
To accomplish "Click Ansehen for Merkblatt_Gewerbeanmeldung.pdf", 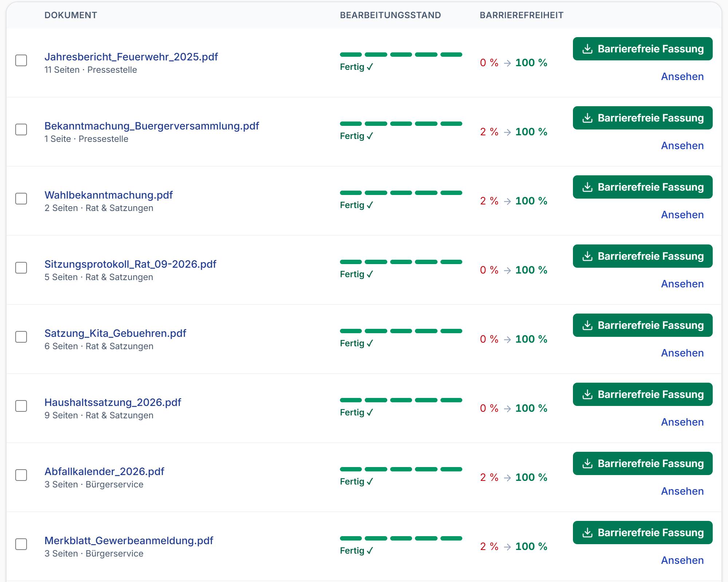I will coord(682,560).
